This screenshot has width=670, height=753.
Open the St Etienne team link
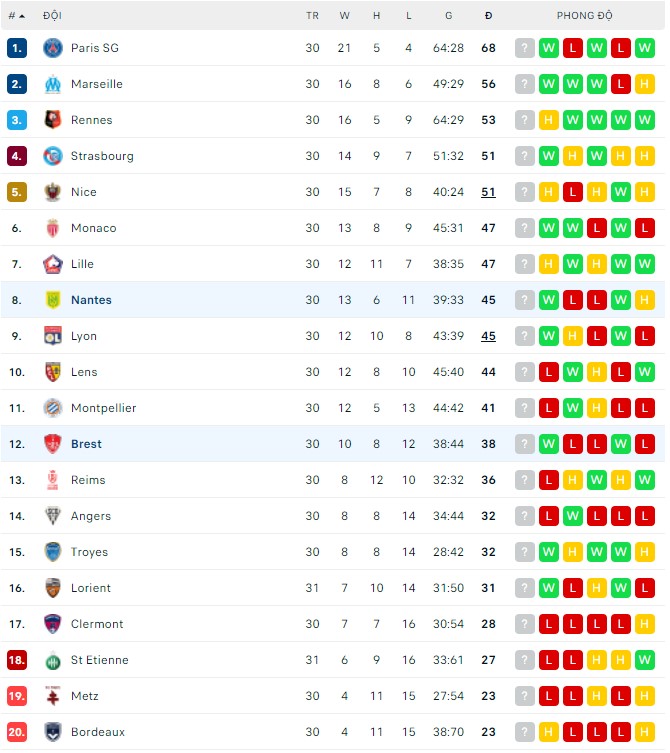99,660
